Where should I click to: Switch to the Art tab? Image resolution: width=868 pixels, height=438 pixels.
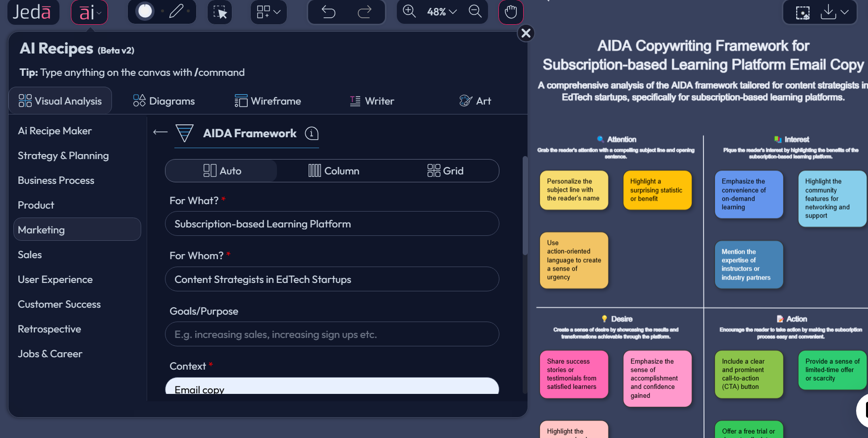coord(475,101)
